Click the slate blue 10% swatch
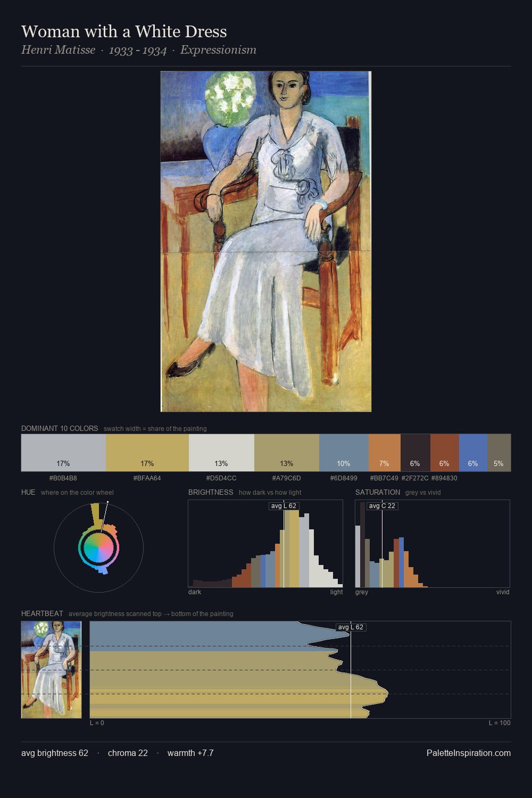The width and height of the screenshot is (532, 798). click(x=344, y=453)
